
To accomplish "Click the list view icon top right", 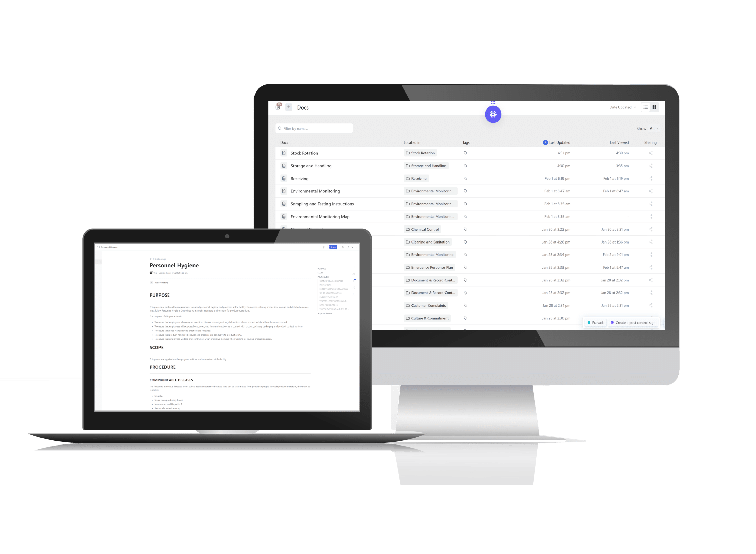I will tap(646, 107).
